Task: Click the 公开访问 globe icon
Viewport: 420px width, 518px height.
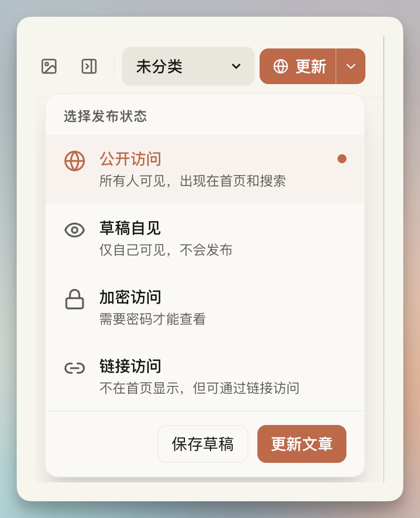Action: (74, 159)
